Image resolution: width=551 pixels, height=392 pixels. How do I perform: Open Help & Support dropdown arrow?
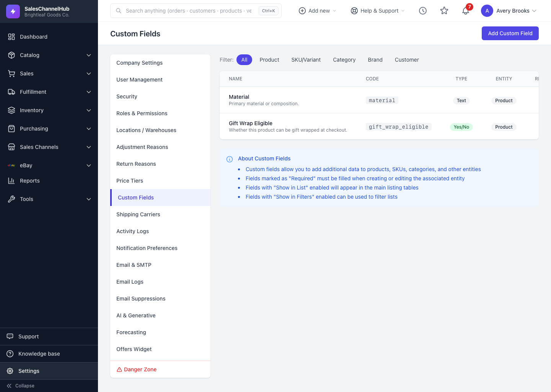[x=403, y=11]
